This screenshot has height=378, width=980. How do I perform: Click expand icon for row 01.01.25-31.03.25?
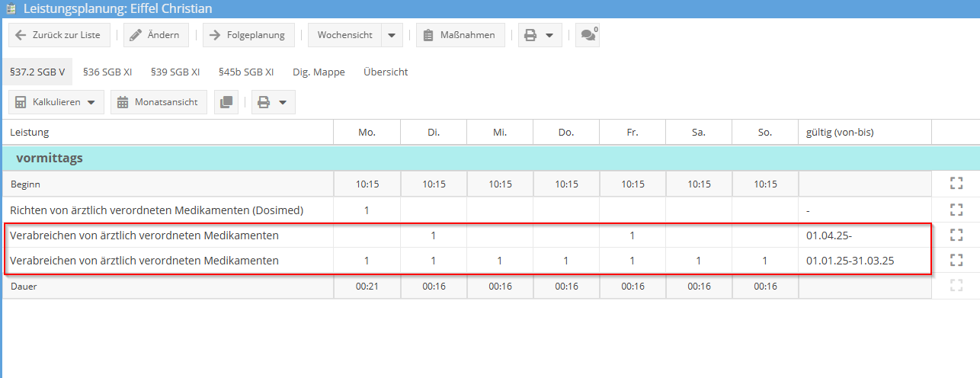pyautogui.click(x=956, y=260)
